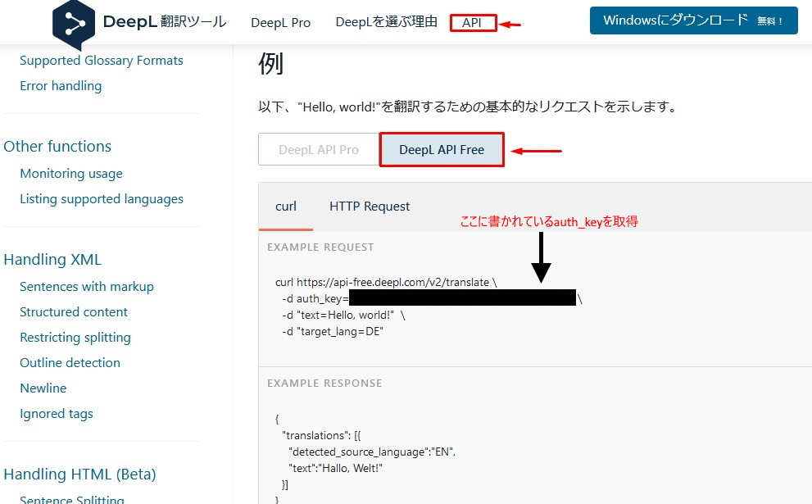Open the DeepL Pro menu item
Screen dimensions: 812x504
(281, 23)
